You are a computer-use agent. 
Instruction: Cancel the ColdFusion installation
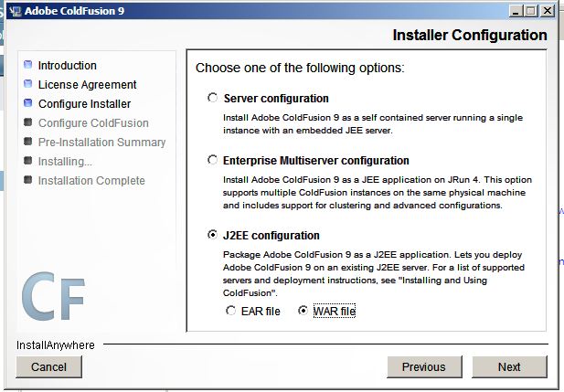(x=48, y=366)
